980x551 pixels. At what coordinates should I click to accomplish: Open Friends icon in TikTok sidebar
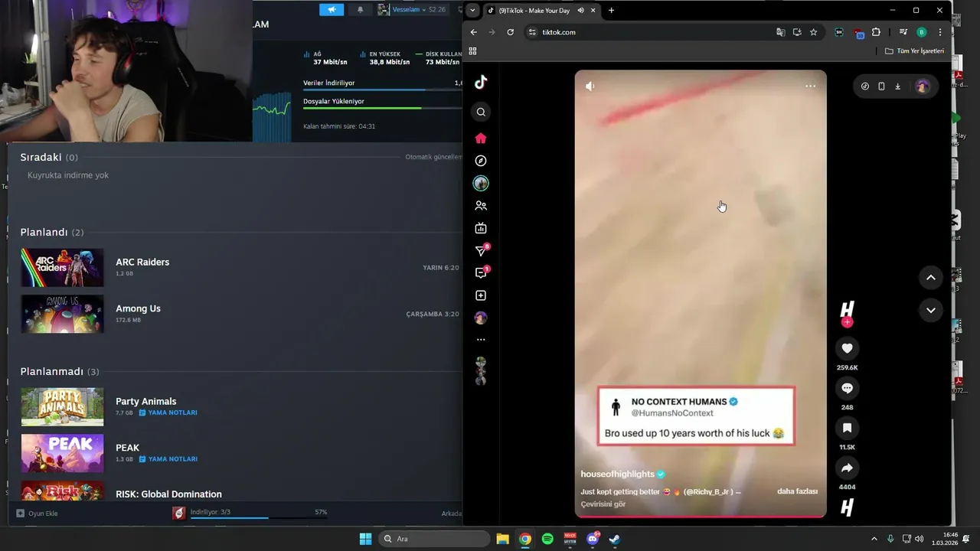481,206
